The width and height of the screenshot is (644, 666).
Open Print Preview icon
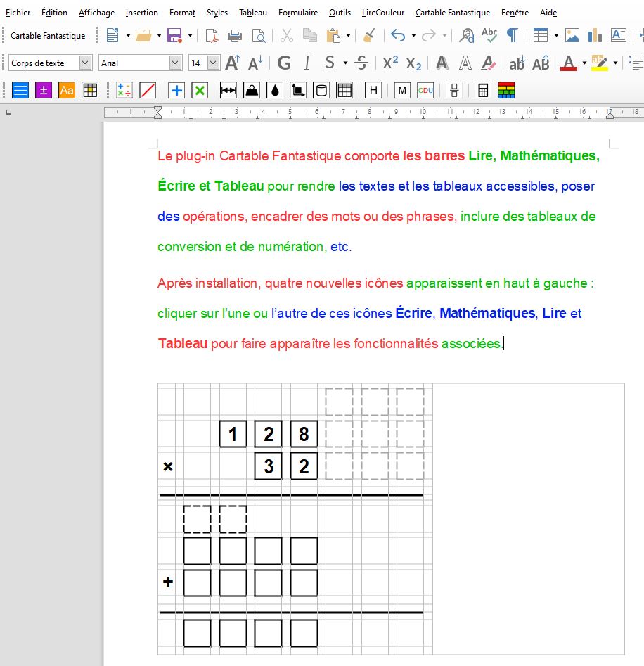tap(259, 36)
